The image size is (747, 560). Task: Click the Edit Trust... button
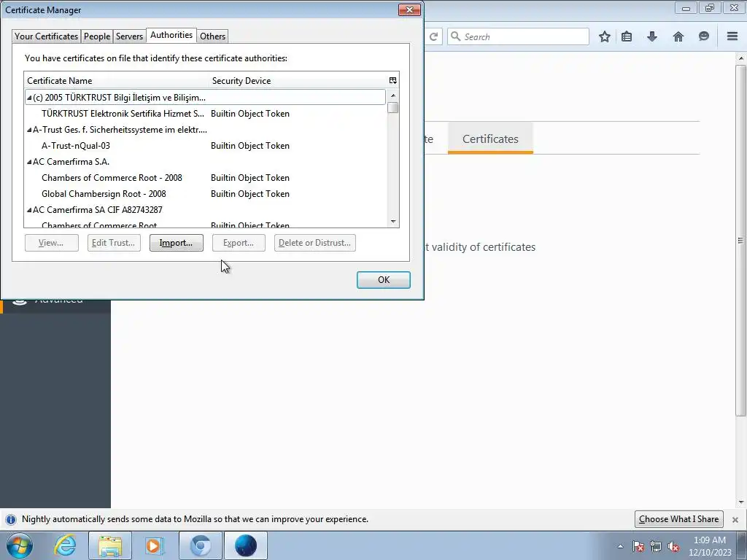point(114,243)
